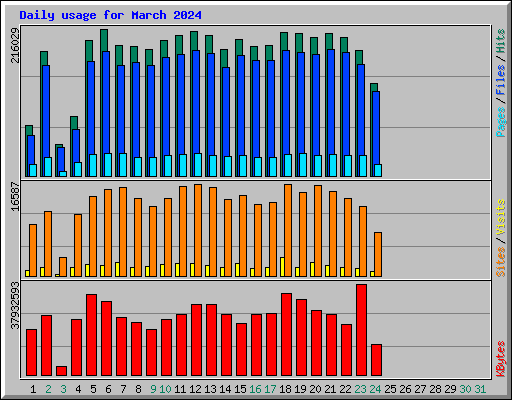This screenshot has width=512, height=400.
Task: Click the 37932593 KBytes axis value
Action: click(15, 305)
